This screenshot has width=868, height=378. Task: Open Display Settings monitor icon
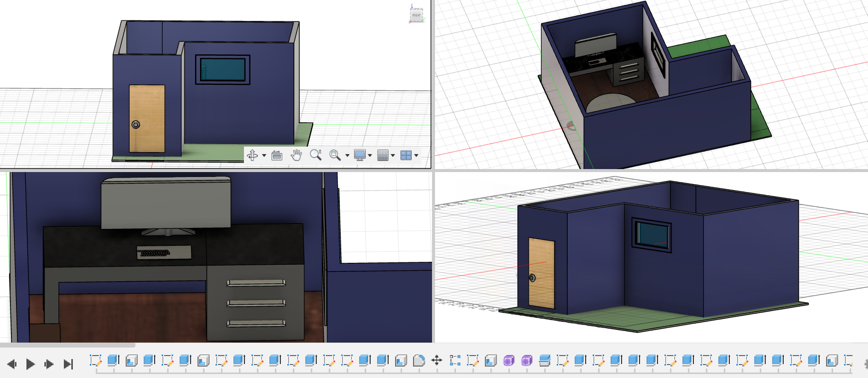[360, 155]
